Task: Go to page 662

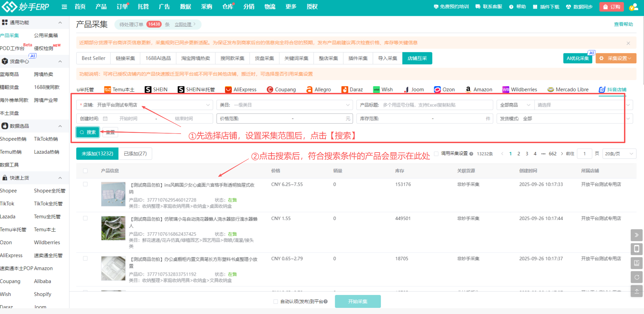Action: (x=552, y=154)
